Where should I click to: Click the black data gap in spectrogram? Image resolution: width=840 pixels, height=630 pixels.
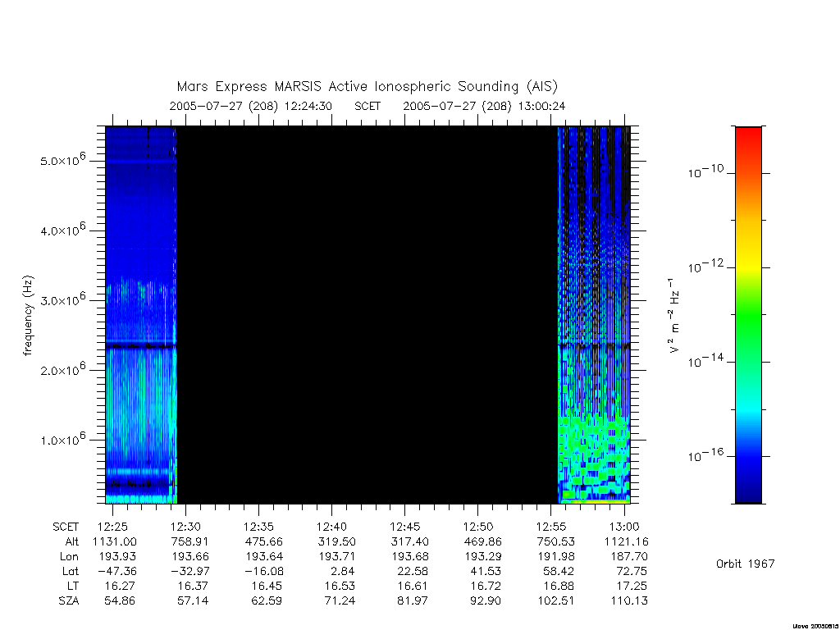tap(367, 315)
